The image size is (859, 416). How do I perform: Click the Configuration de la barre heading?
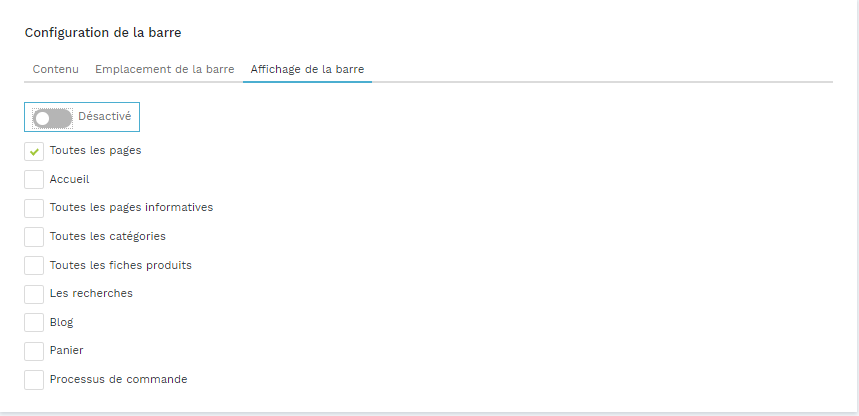tap(103, 33)
